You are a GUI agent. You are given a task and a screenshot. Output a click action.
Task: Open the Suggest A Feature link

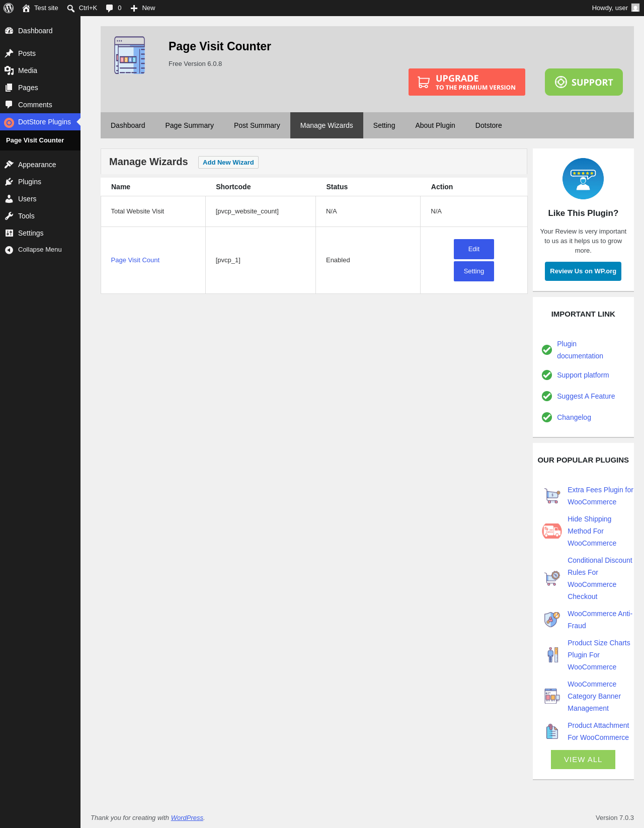point(586,396)
